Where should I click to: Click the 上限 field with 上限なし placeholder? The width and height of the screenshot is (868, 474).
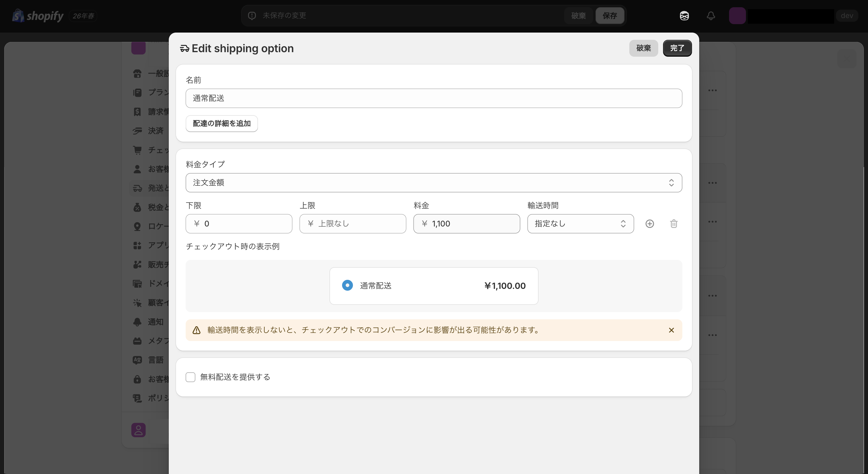pos(353,224)
